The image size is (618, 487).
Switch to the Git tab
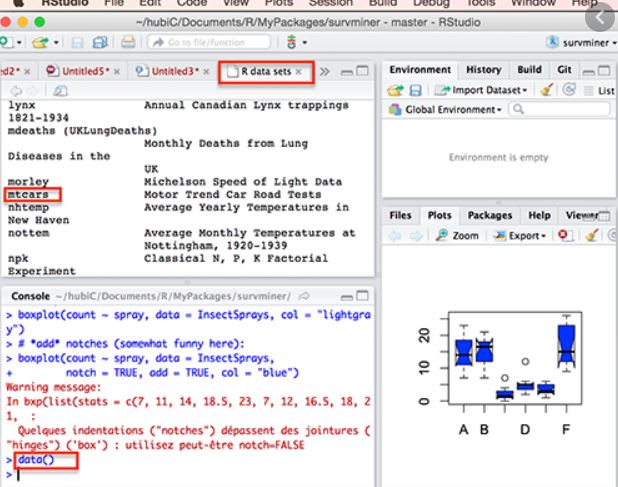click(x=564, y=70)
